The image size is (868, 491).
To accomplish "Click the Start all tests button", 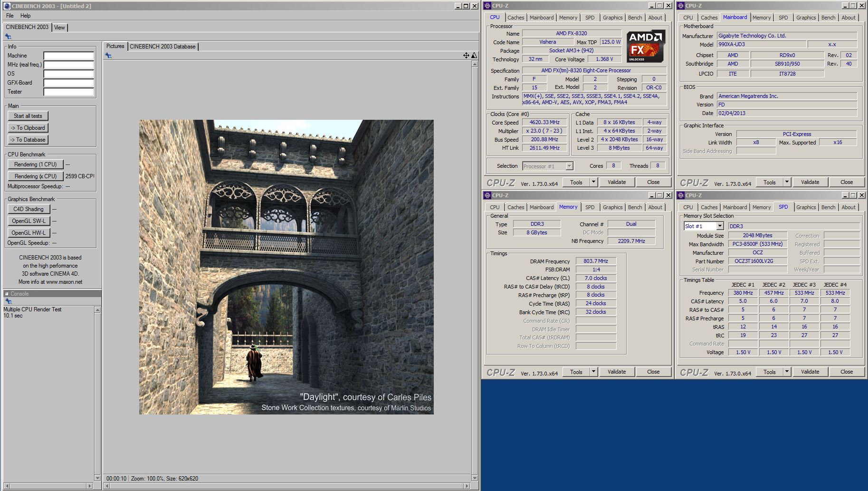I will point(28,116).
